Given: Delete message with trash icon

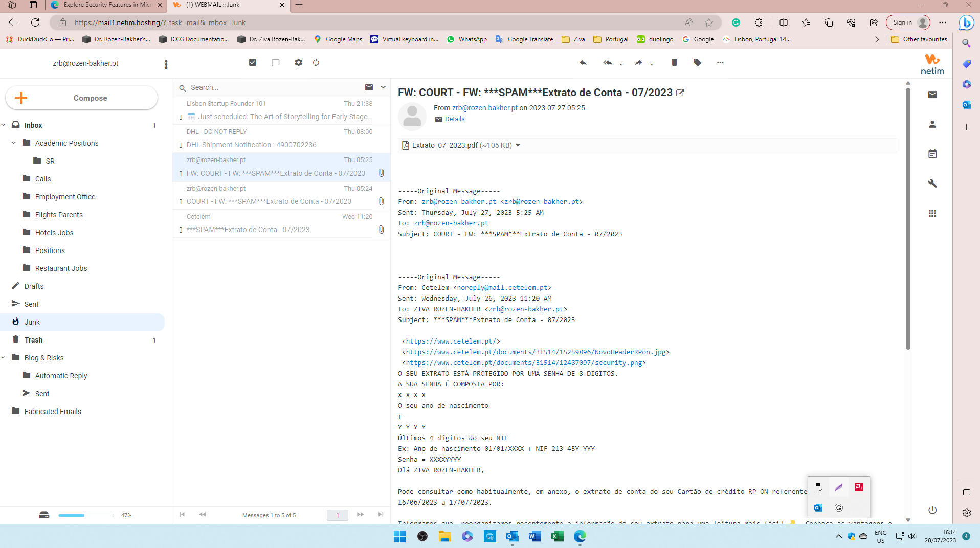Looking at the screenshot, I should click(x=674, y=62).
